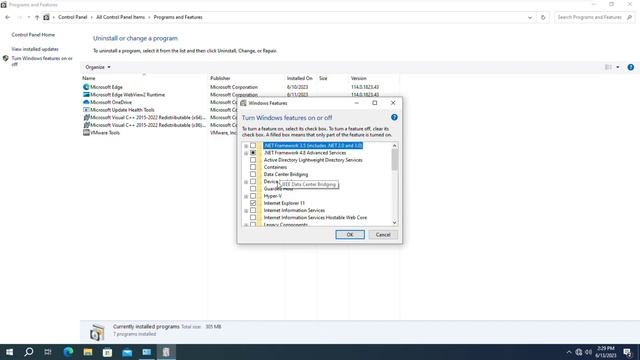
Task: Click the shield icon beside Turn Windows features
Action: [6, 59]
